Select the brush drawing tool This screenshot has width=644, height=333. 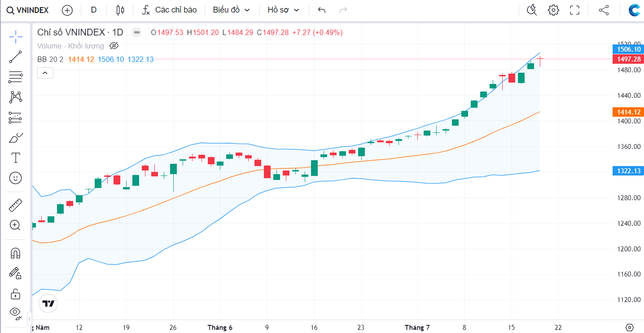[16, 138]
